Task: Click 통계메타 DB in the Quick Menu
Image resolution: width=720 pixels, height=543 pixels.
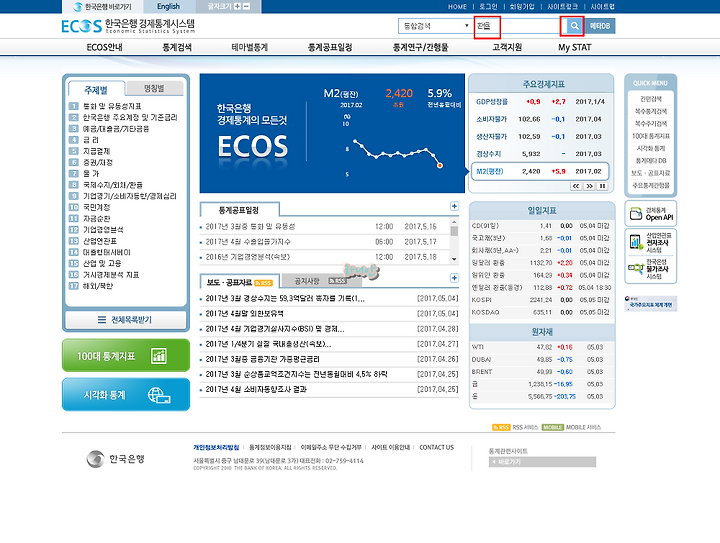Action: 651,161
